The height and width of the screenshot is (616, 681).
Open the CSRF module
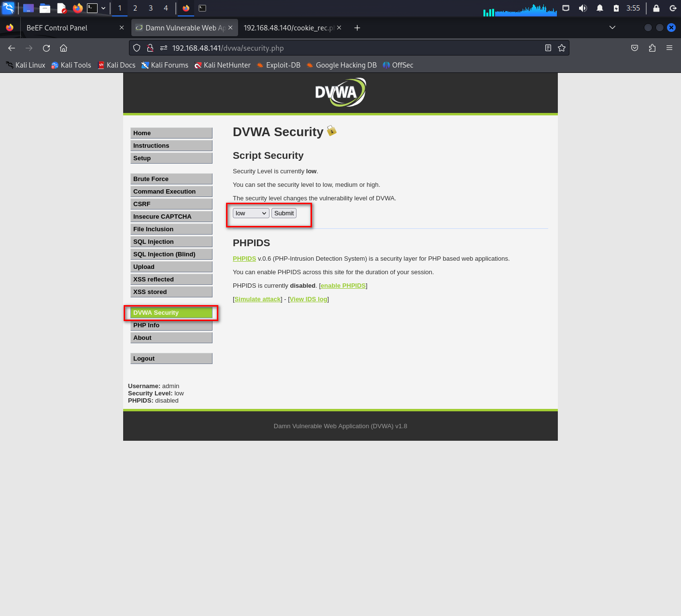[171, 204]
